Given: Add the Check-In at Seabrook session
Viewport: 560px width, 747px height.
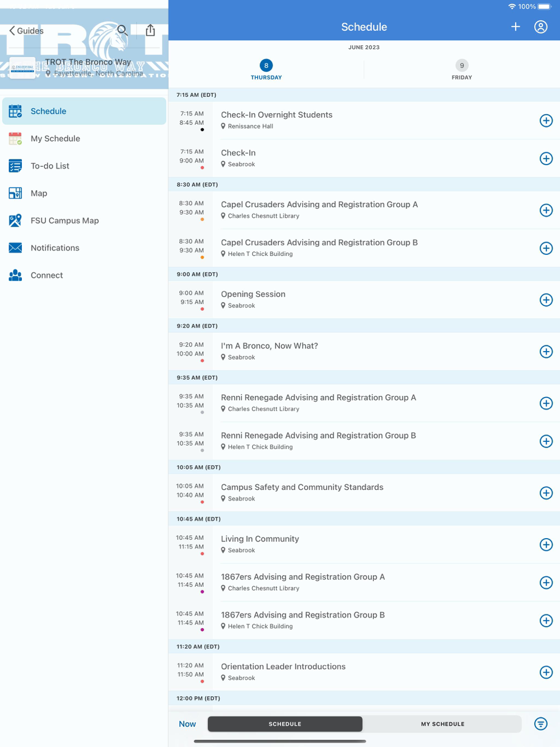Looking at the screenshot, I should (546, 158).
